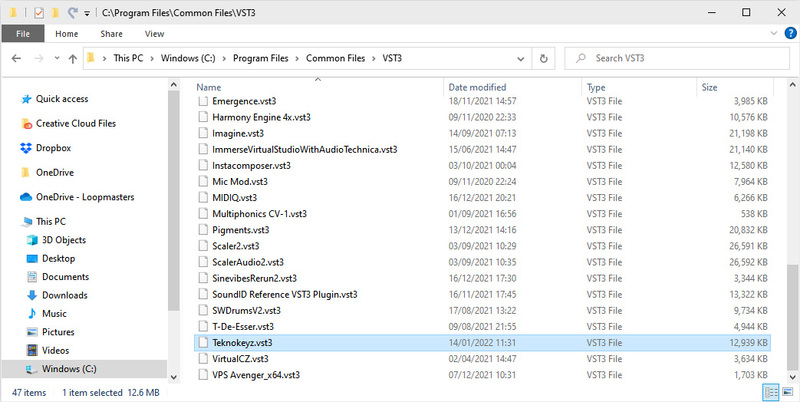Select the Emergence.vst3 file icon
Image resolution: width=800 pixels, height=402 pixels.
(204, 102)
